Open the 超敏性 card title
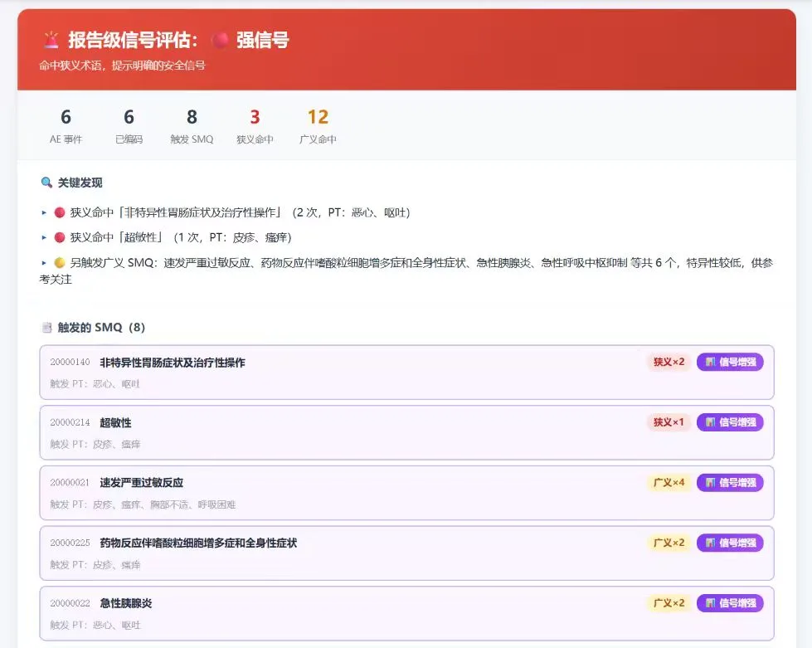This screenshot has width=812, height=648. click(115, 422)
